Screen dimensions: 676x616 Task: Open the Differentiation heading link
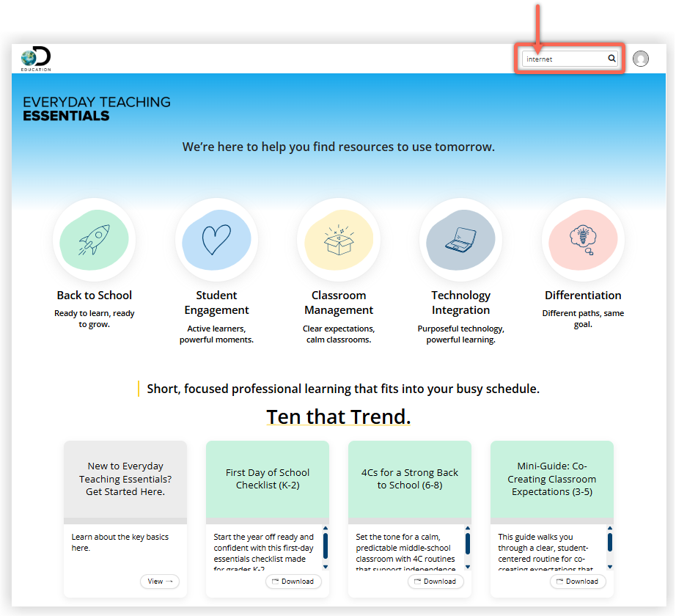coord(583,296)
